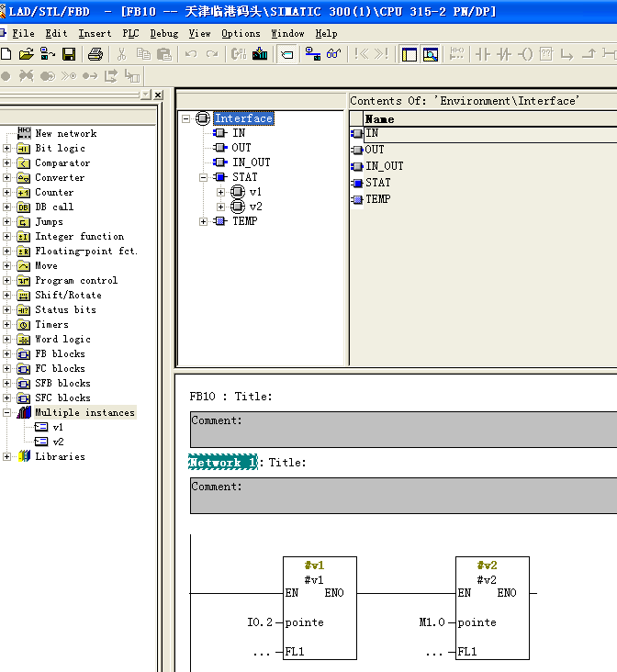
Task: Expand the TEMP declaration node
Action: [x=204, y=221]
